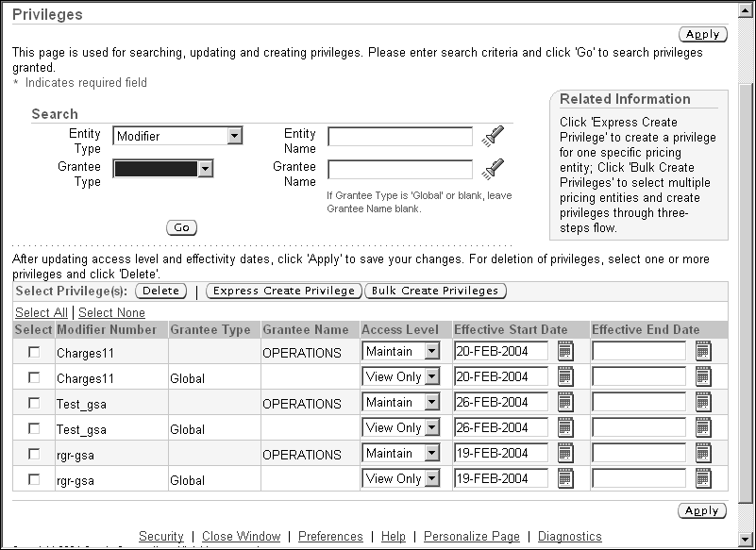Click the Grantee Name input field

400,169
